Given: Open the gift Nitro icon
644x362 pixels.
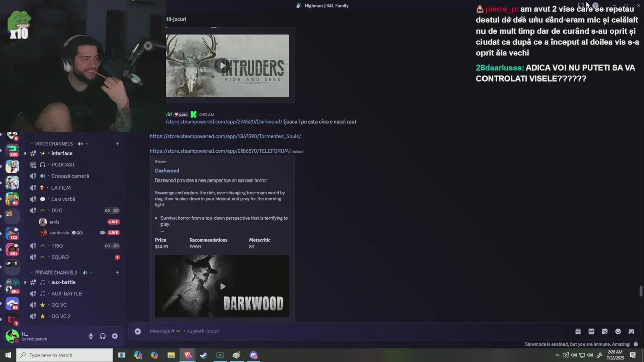Looking at the screenshot, I should coord(578,332).
